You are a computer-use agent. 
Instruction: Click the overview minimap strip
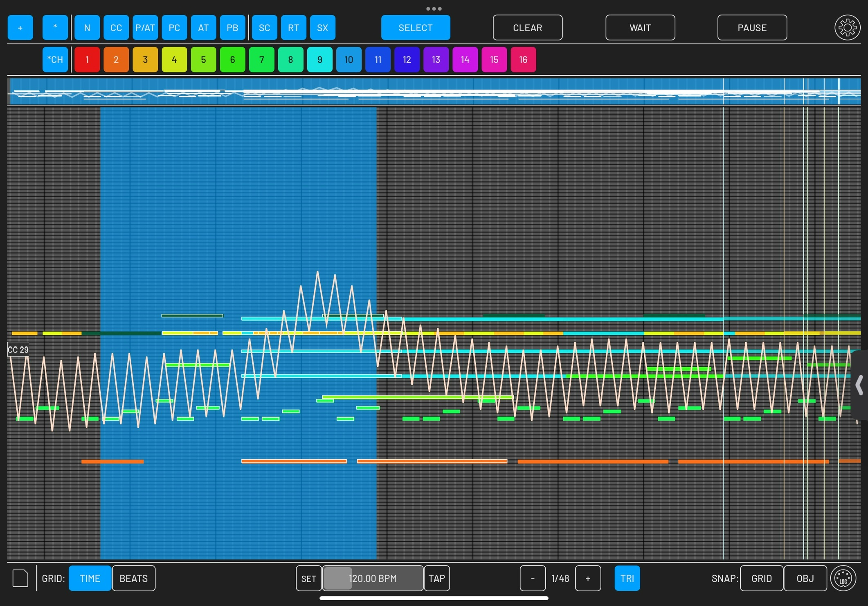tap(434, 92)
